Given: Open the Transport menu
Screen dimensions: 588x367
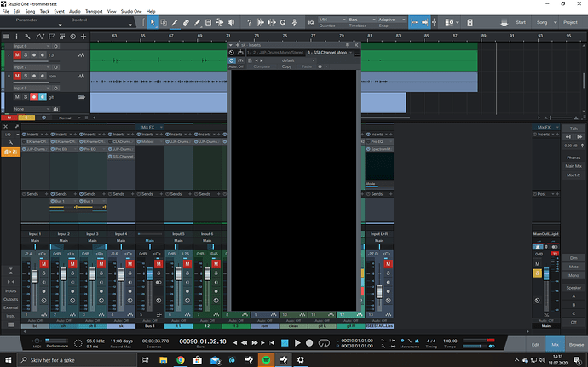Looking at the screenshot, I should [x=95, y=11].
